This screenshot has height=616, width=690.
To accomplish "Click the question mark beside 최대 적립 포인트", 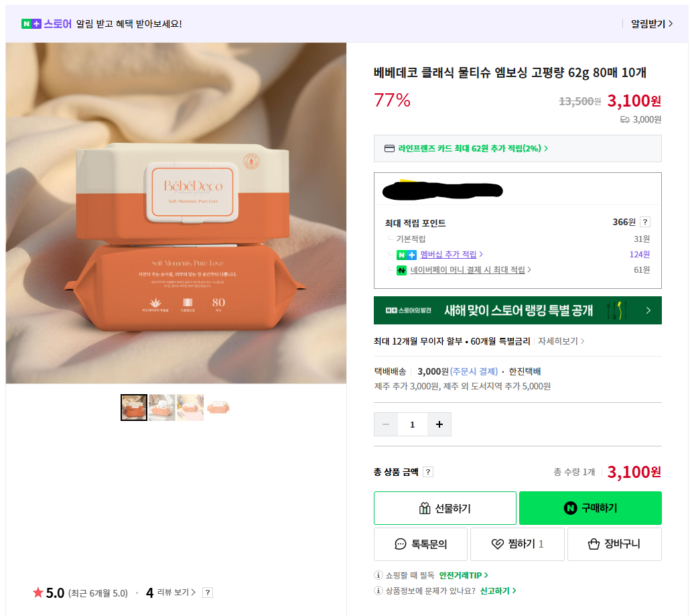I will tap(645, 223).
